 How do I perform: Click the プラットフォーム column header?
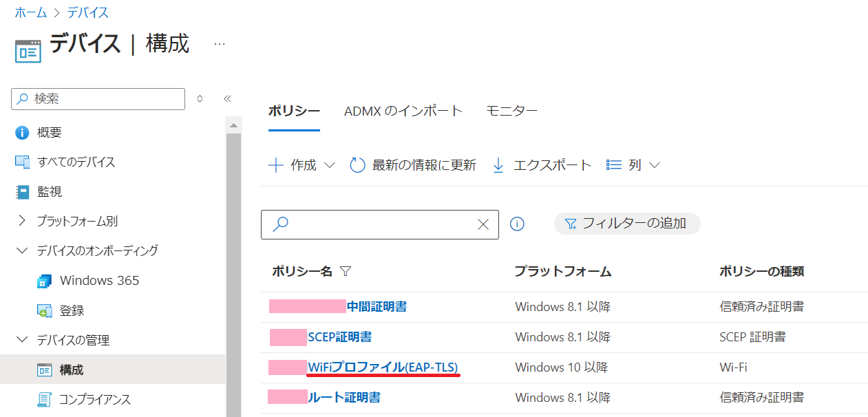click(x=563, y=271)
